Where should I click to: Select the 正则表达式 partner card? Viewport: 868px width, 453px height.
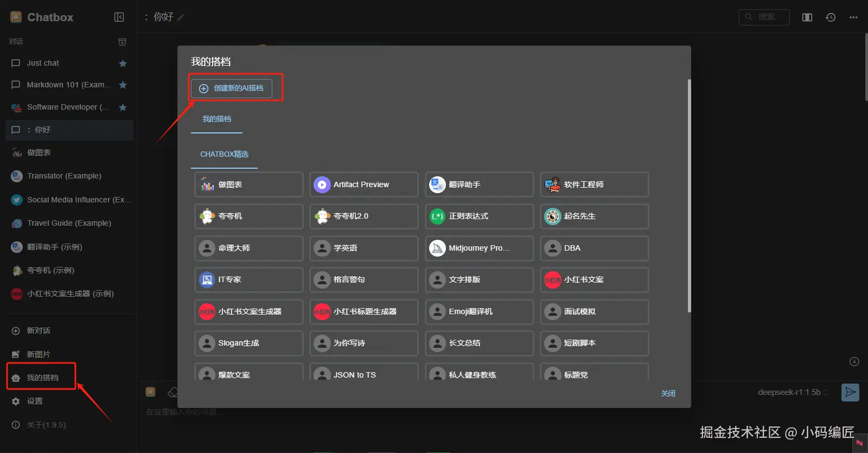pos(479,216)
